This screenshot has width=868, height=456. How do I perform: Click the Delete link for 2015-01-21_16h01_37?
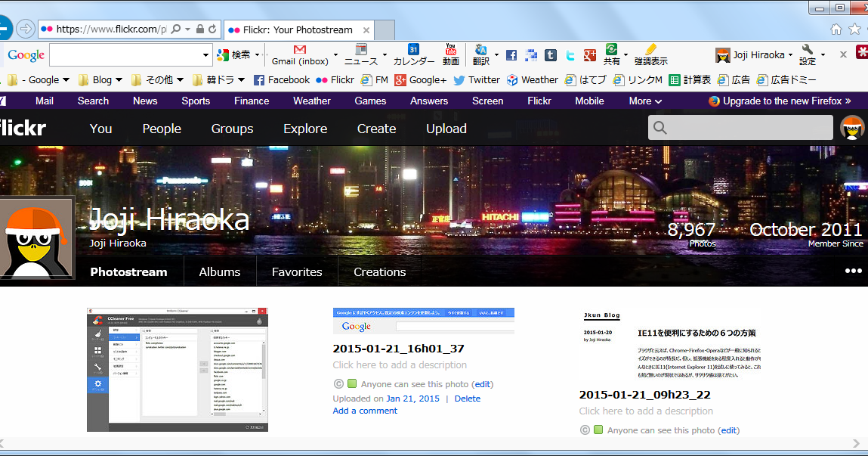[x=467, y=399]
